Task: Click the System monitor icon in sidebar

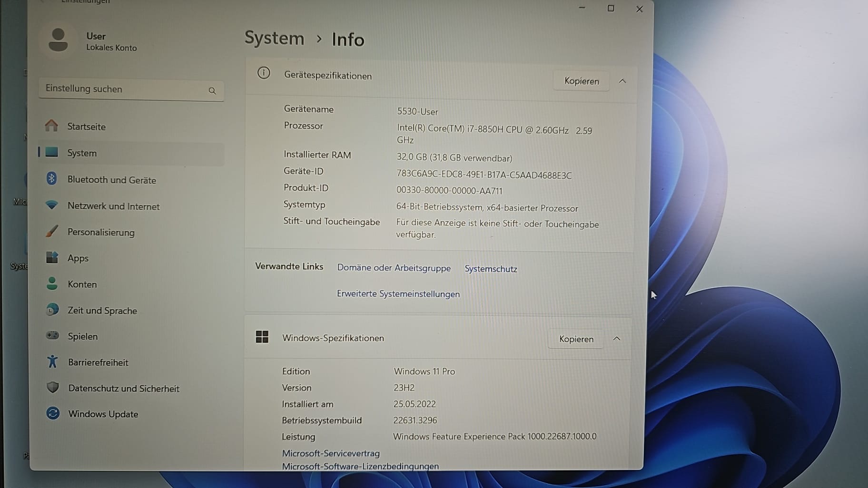Action: coord(51,152)
